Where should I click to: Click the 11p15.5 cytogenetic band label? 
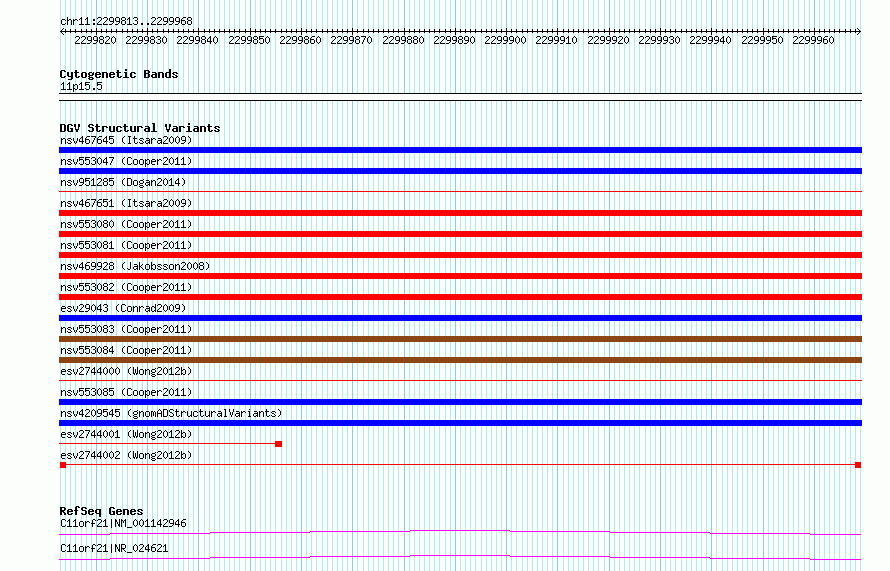81,86
